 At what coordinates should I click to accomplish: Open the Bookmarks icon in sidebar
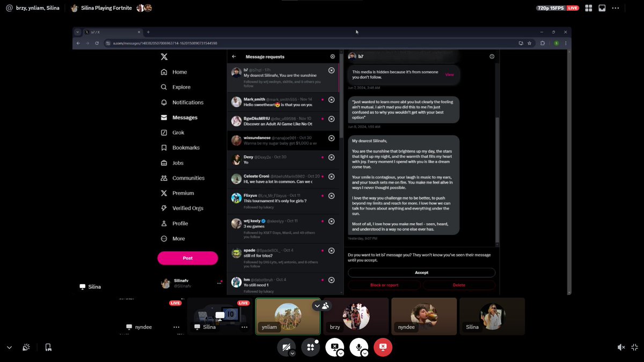(x=164, y=147)
